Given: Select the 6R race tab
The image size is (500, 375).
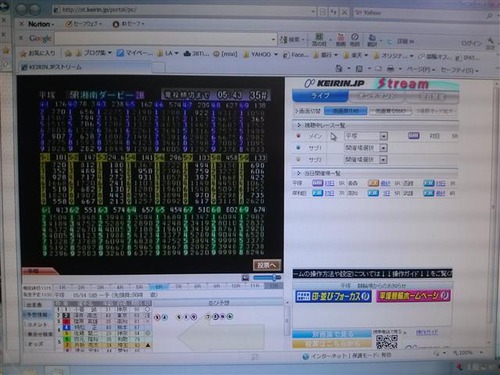Looking at the screenshot, I should tap(159, 287).
